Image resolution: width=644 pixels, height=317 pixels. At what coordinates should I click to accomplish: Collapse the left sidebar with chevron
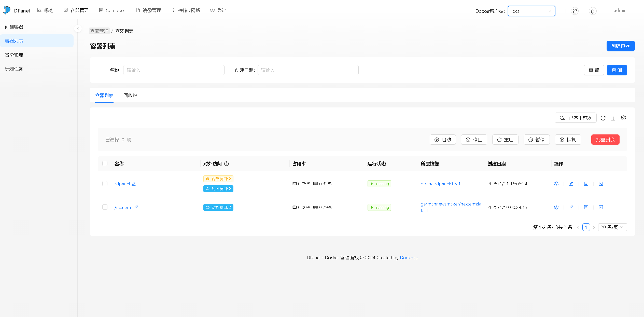coord(78,29)
